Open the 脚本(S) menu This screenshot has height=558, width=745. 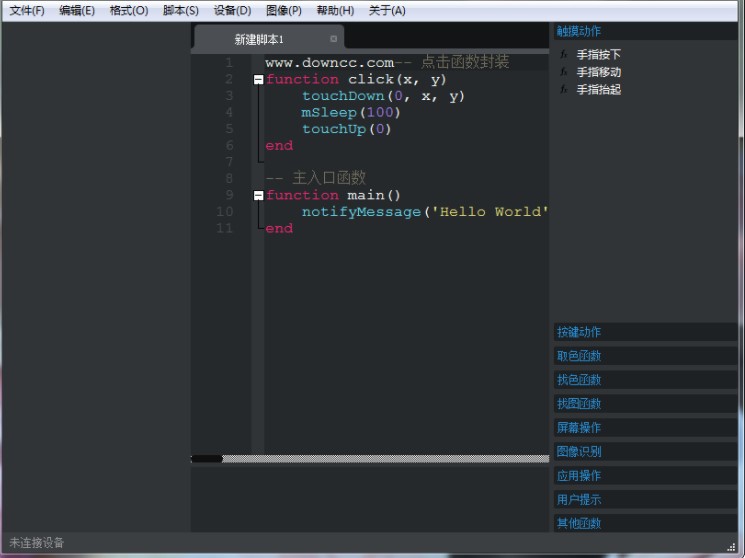point(181,11)
